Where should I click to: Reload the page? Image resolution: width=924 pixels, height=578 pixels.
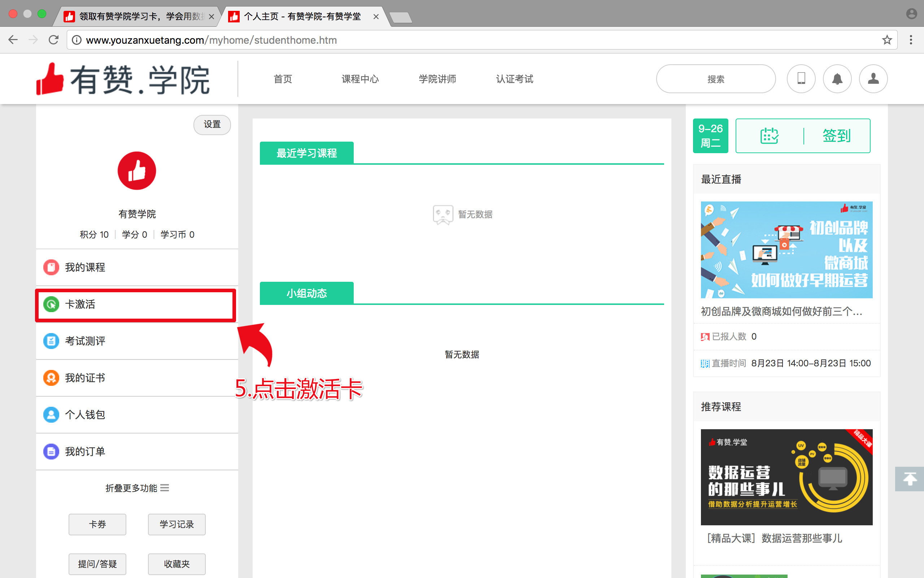pos(53,40)
